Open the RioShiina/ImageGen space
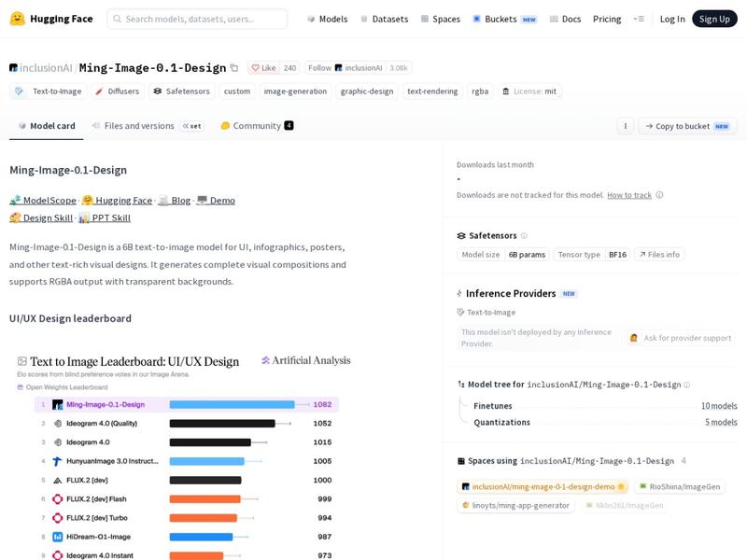The height and width of the screenshot is (560, 747). tap(680, 486)
